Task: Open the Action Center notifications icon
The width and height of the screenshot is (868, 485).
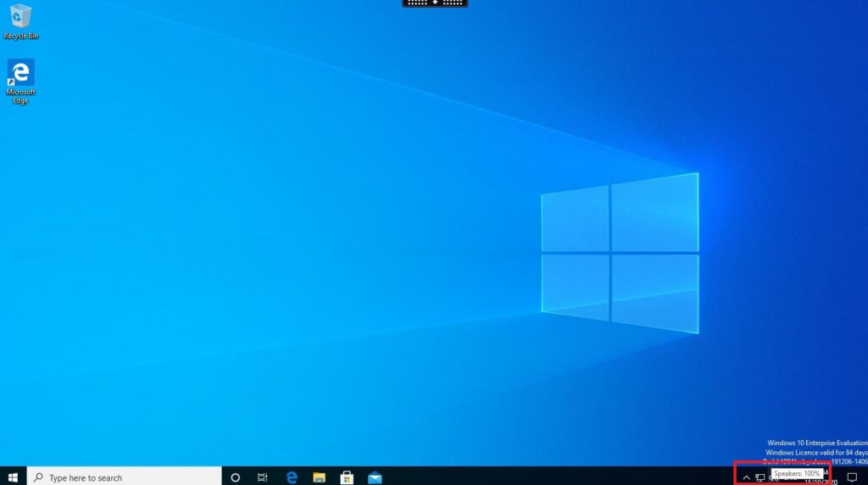Action: 852,477
